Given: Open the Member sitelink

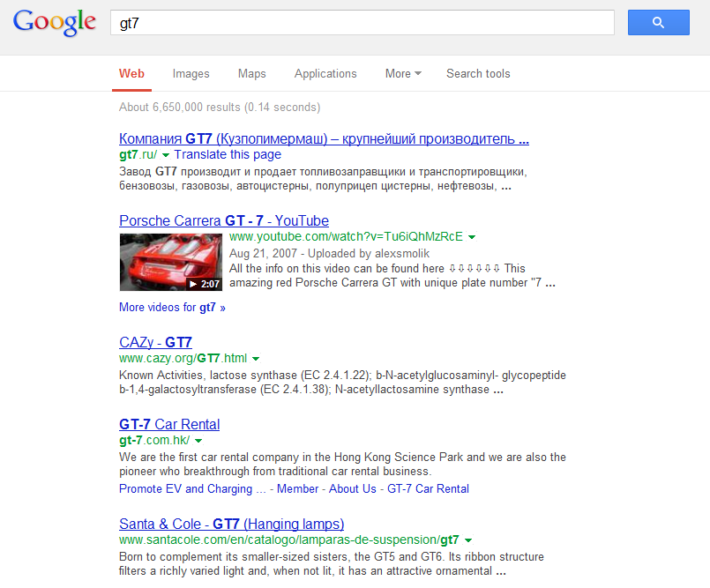Looking at the screenshot, I should pos(297,489).
